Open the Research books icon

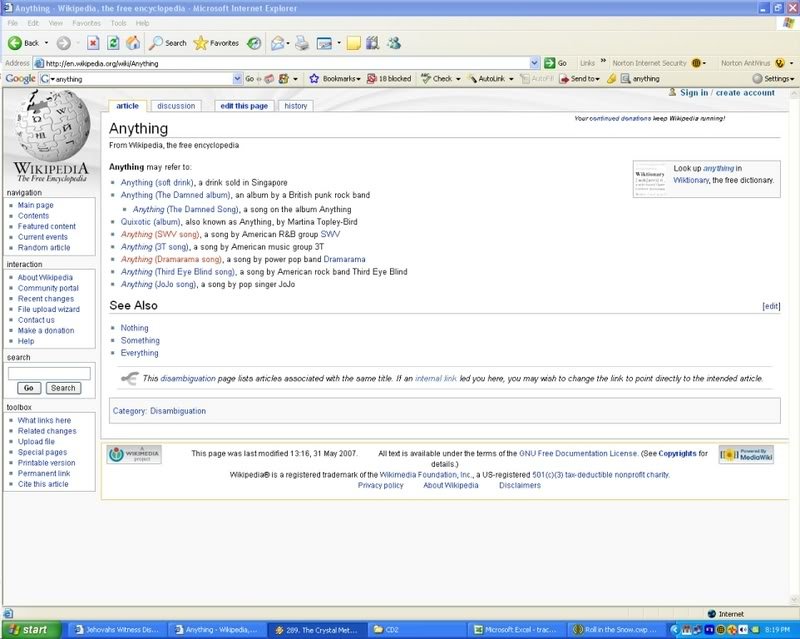click(373, 43)
